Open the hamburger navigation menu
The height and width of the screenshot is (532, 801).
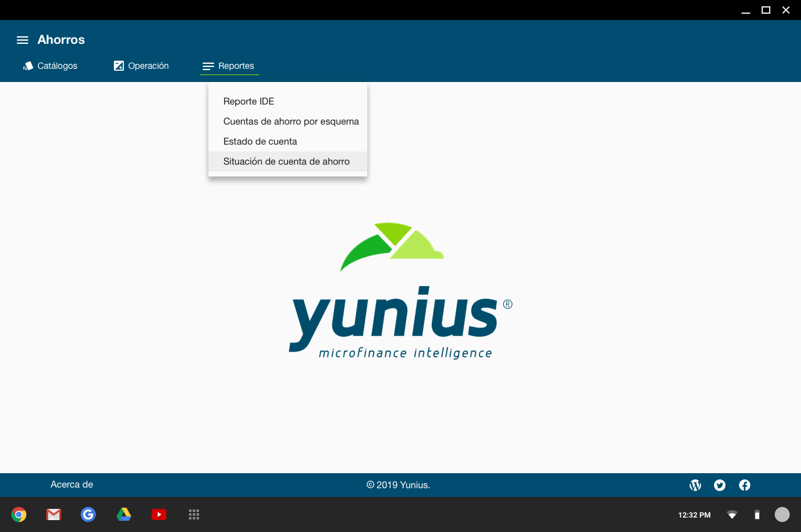[x=23, y=40]
